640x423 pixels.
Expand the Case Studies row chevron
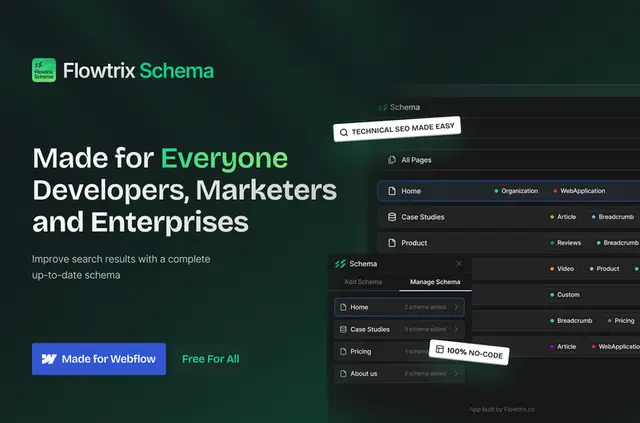[x=456, y=329]
